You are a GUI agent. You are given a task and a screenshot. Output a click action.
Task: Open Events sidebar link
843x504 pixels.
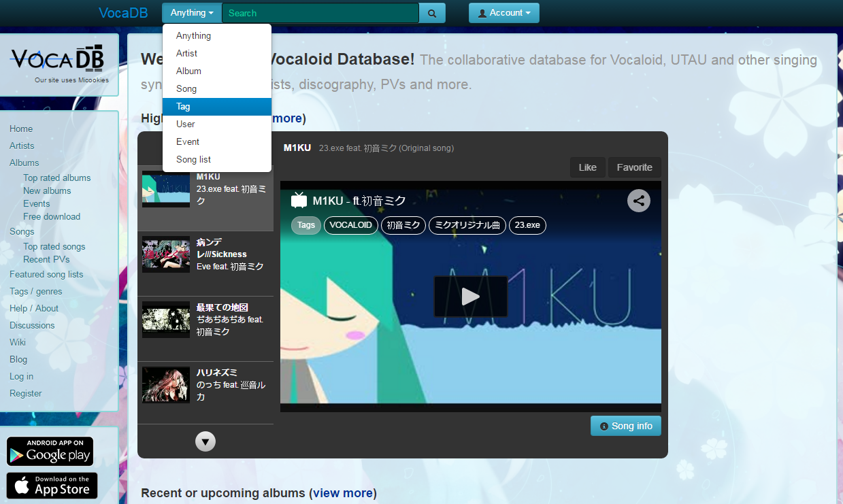tap(37, 204)
